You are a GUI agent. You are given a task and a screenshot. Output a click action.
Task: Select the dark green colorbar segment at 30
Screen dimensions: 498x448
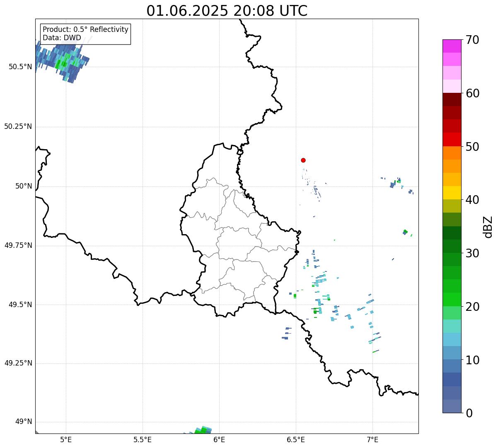452,246
